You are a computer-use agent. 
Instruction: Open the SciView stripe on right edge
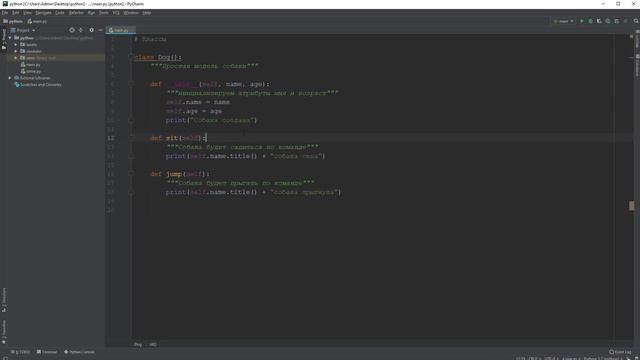(637, 39)
